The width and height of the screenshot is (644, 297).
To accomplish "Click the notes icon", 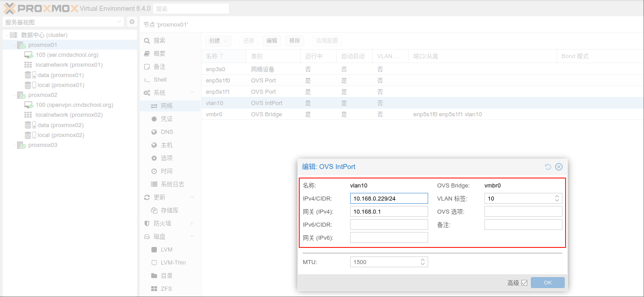I will [x=147, y=67].
